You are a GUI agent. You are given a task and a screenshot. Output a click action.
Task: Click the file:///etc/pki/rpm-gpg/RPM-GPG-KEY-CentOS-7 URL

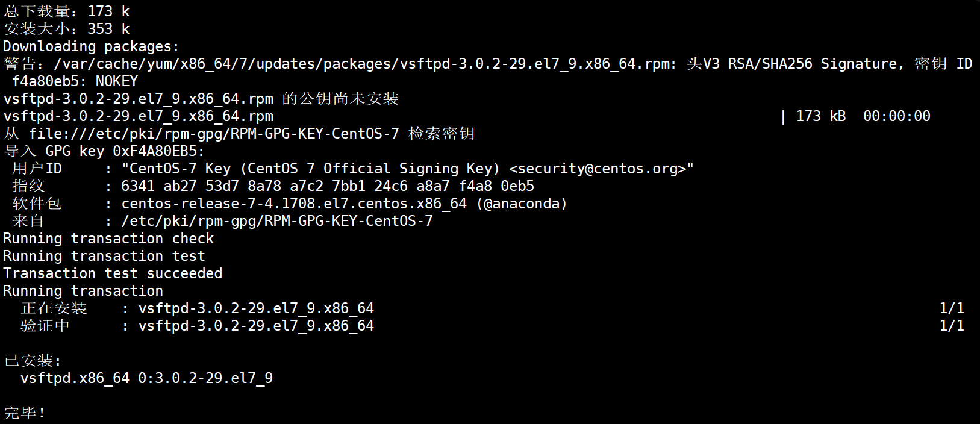point(214,134)
